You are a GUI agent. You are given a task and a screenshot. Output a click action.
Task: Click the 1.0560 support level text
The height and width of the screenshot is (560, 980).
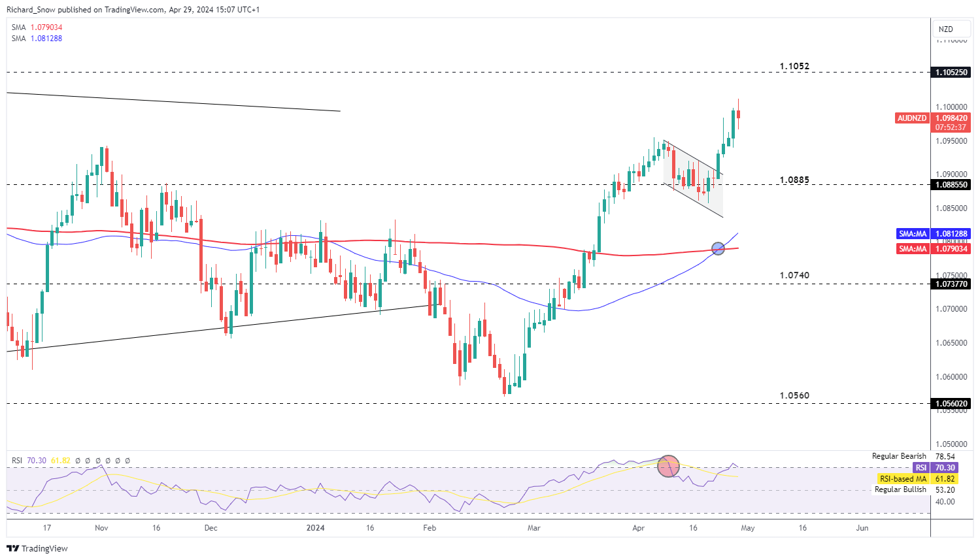794,395
